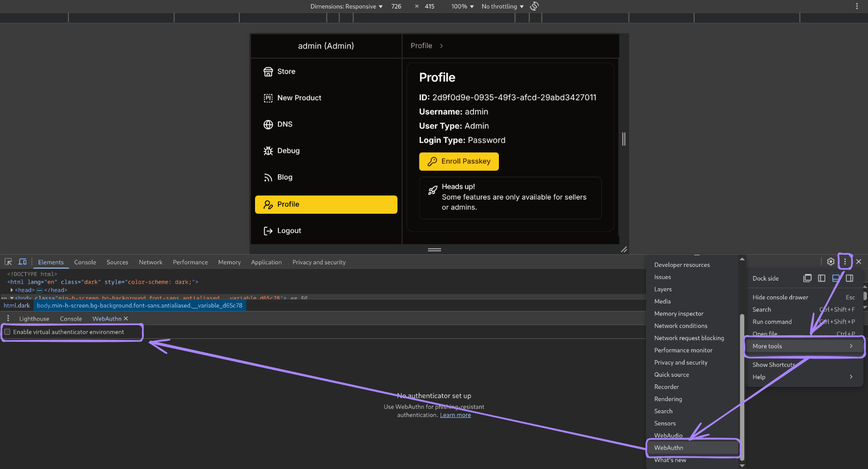Open the zoom 100% dropdown
The height and width of the screenshot is (469, 868).
click(x=462, y=7)
